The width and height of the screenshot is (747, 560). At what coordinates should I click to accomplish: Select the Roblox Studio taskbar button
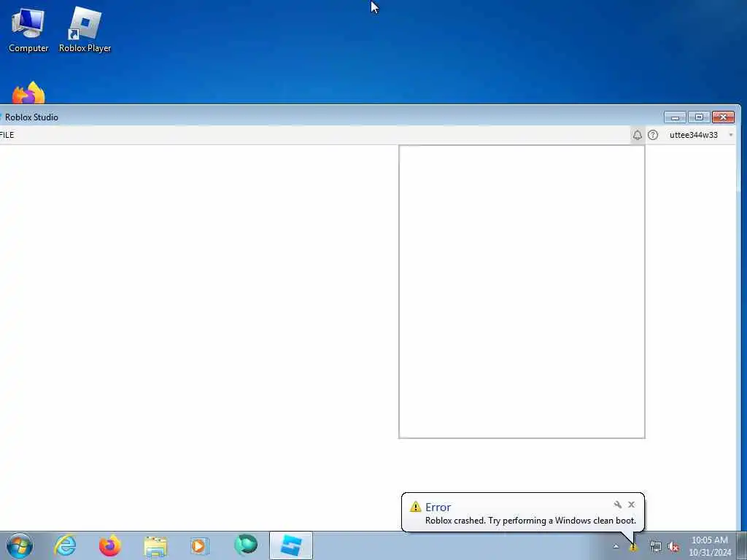click(291, 545)
